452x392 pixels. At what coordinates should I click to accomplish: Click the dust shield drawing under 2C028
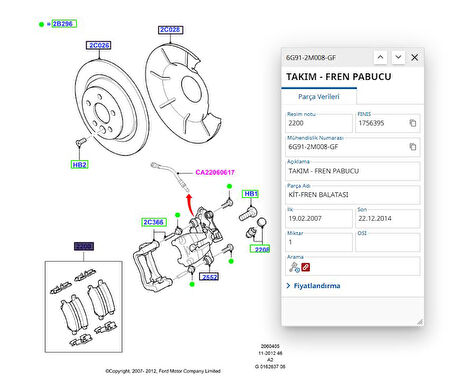[x=183, y=94]
